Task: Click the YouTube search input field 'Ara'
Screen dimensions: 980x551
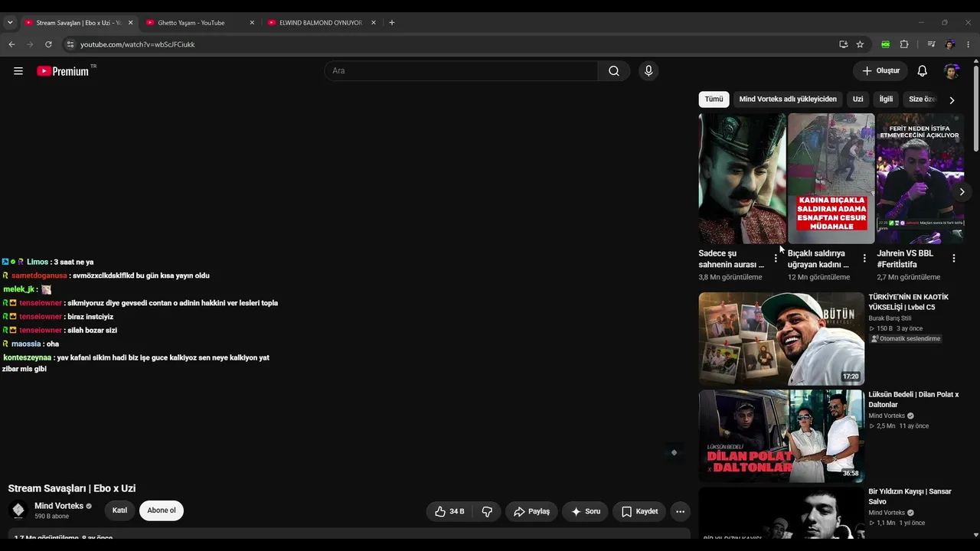Action: click(461, 71)
